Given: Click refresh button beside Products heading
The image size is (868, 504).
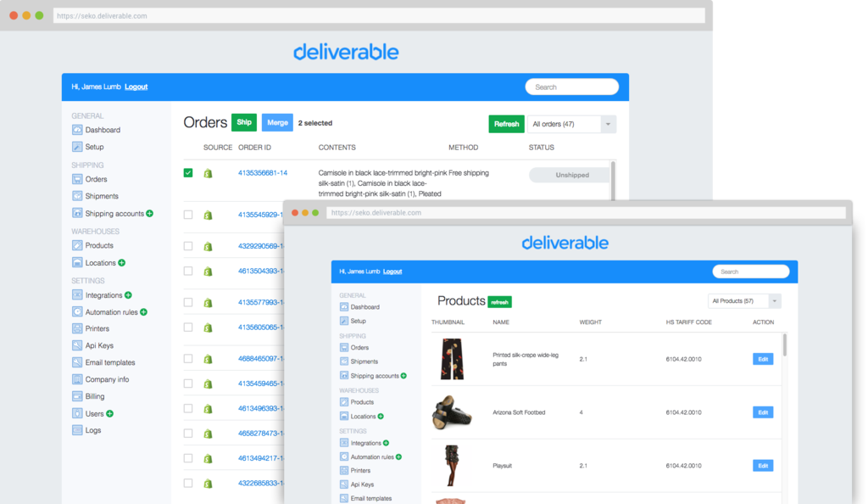Looking at the screenshot, I should pos(499,302).
